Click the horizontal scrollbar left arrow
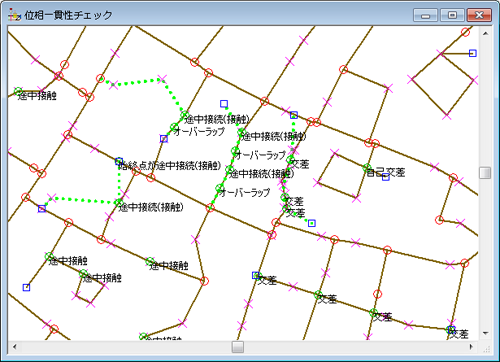500x362 pixels. [14, 347]
